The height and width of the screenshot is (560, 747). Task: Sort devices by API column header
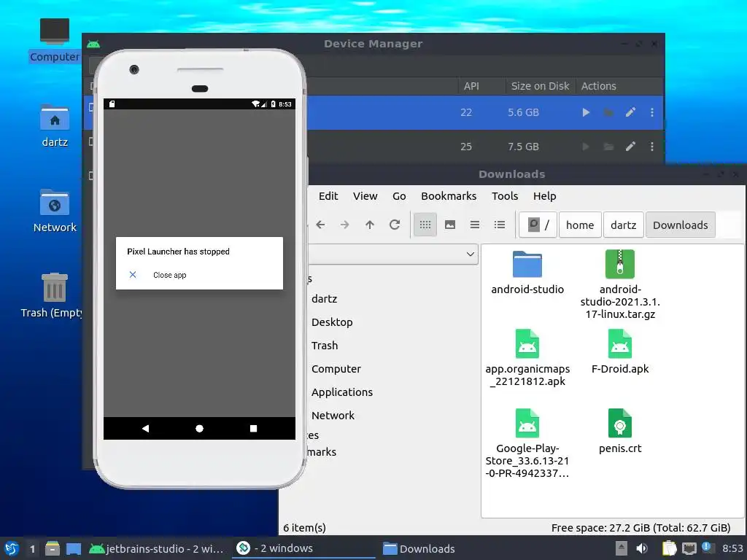pos(471,86)
